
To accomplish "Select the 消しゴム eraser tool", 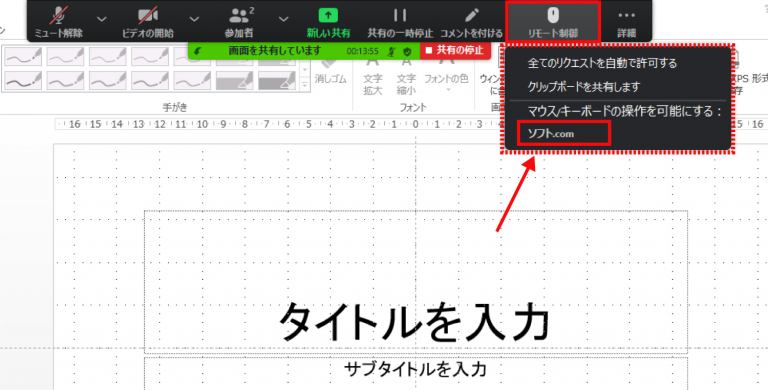I will pyautogui.click(x=330, y=72).
